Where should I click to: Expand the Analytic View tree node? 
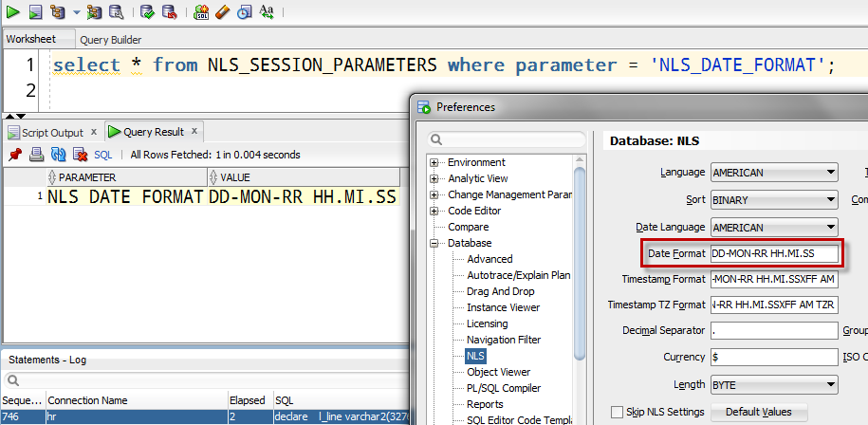pos(434,178)
